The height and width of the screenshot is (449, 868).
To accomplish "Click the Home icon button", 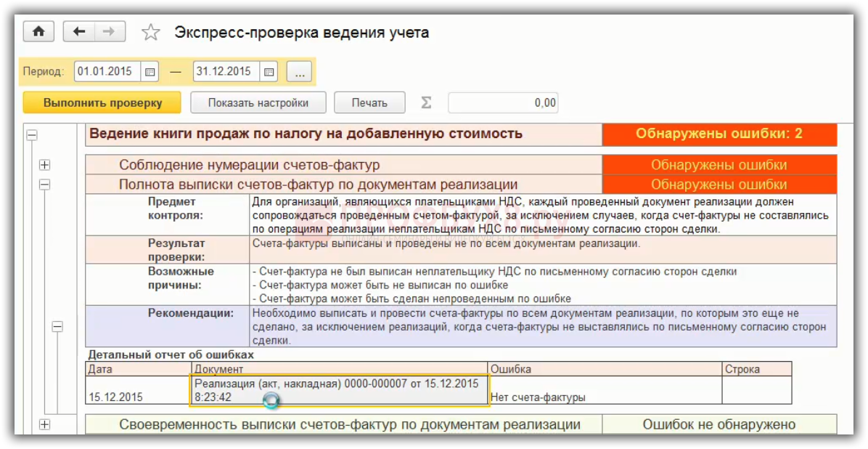I will (x=39, y=31).
